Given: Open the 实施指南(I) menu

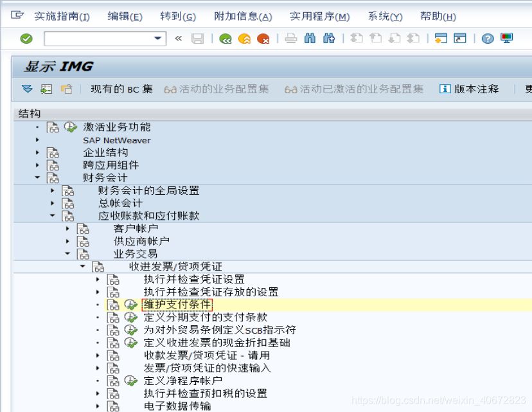Looking at the screenshot, I should (62, 16).
